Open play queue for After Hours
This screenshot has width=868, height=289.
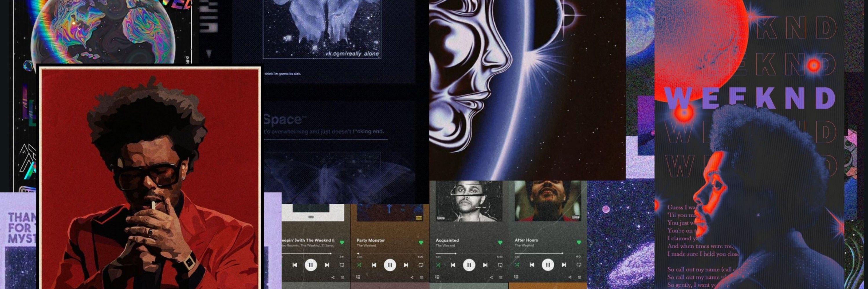click(580, 277)
